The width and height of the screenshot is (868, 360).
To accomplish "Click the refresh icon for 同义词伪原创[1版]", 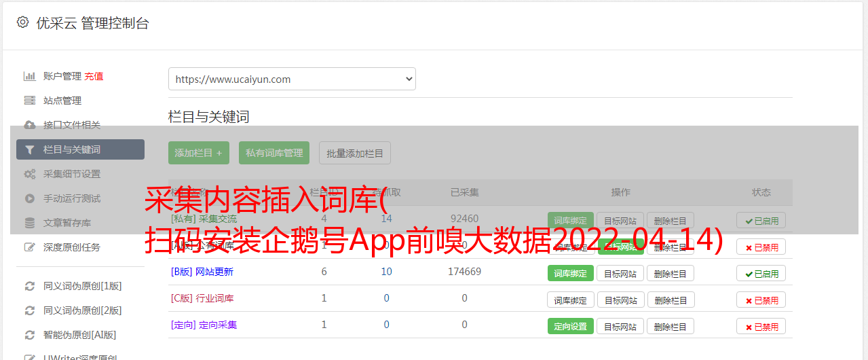I will (30, 286).
